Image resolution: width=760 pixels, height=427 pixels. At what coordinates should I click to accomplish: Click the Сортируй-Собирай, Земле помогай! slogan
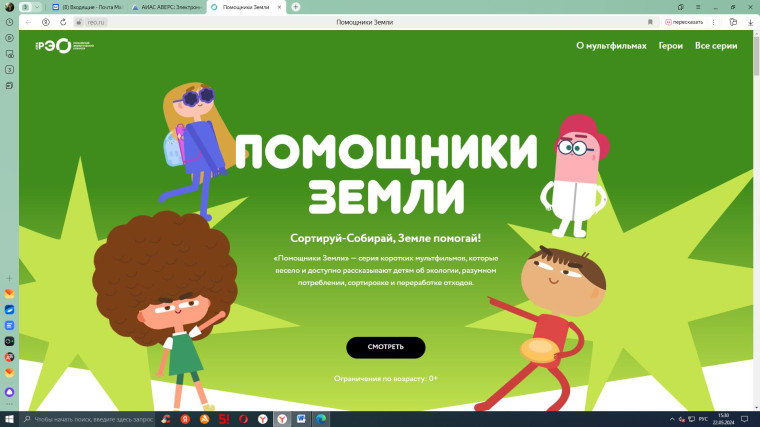click(x=386, y=238)
